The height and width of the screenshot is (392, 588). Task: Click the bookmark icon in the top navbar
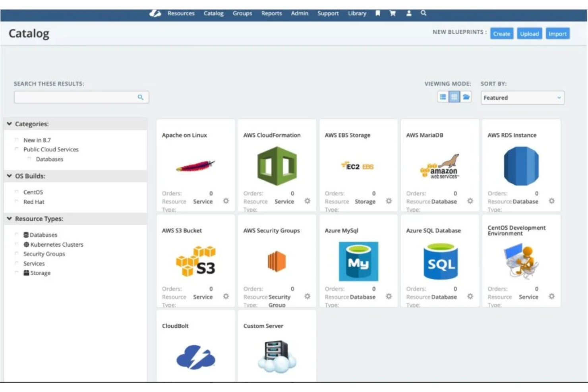pyautogui.click(x=378, y=13)
